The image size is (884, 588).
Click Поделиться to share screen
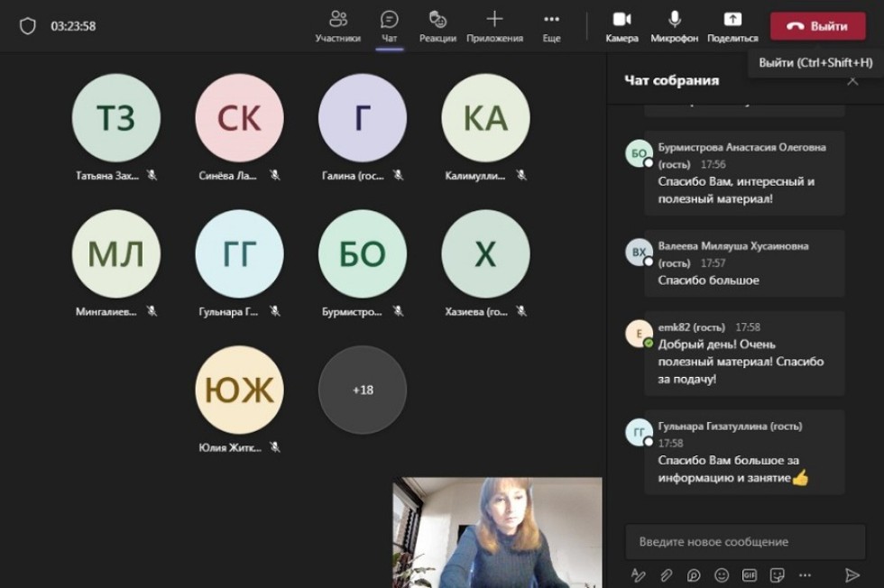coord(732,25)
